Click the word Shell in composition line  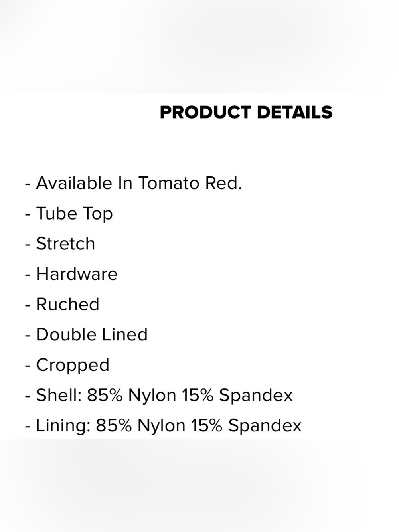point(59,395)
